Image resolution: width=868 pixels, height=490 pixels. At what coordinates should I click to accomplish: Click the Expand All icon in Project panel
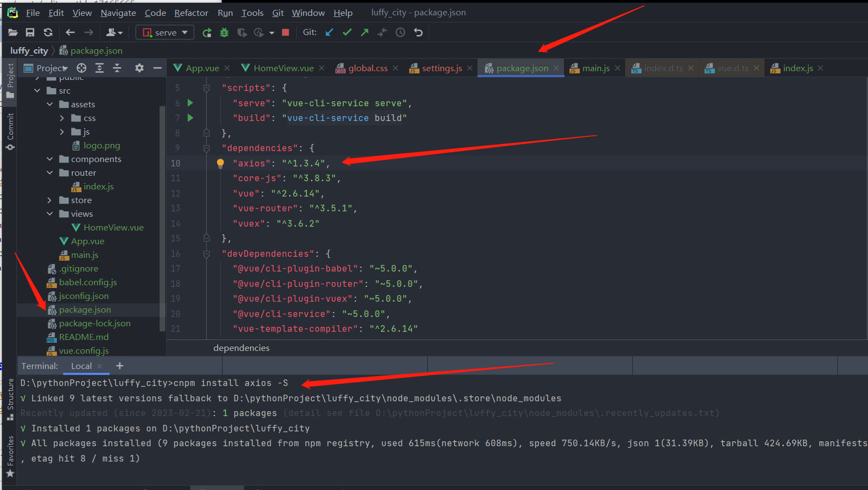(x=100, y=68)
